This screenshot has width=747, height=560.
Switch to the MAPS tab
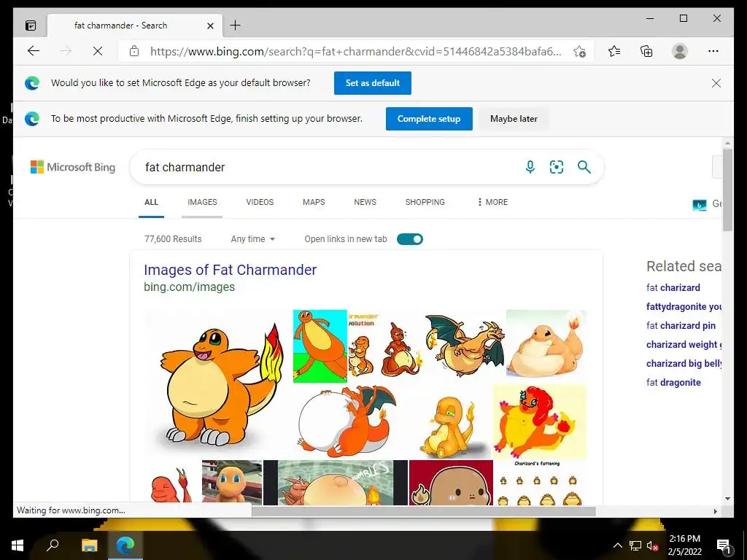(x=314, y=202)
